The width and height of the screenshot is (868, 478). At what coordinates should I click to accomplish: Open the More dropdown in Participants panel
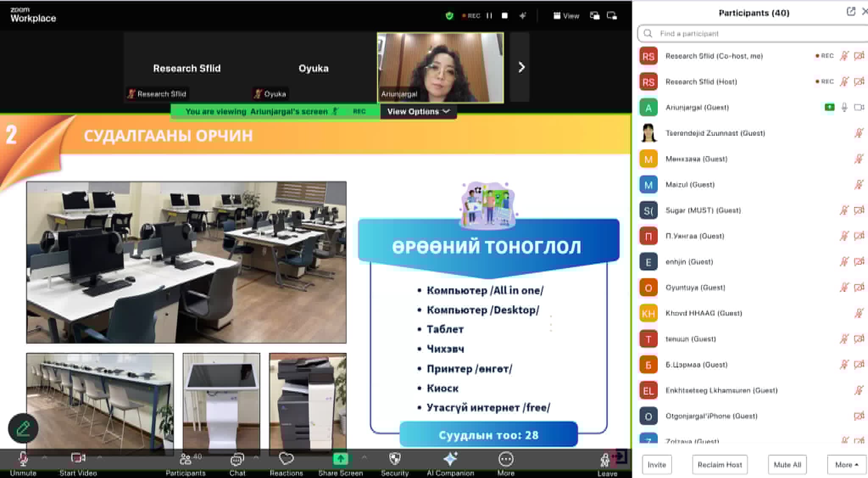846,465
